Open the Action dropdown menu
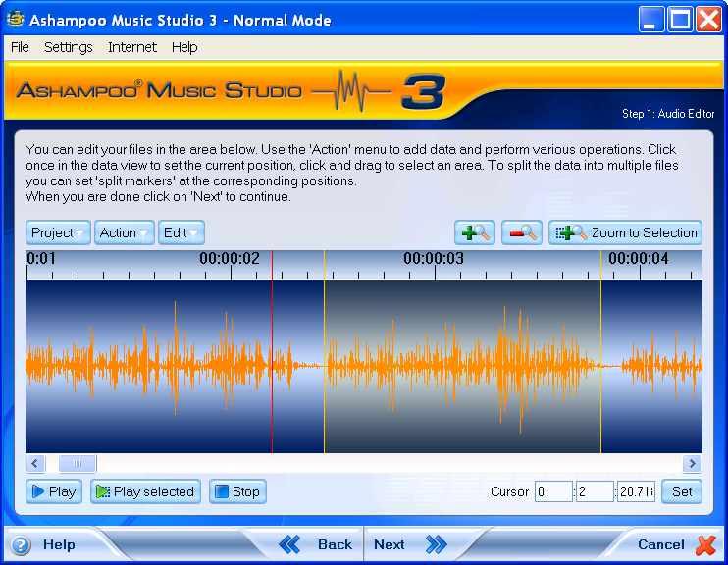 [125, 232]
